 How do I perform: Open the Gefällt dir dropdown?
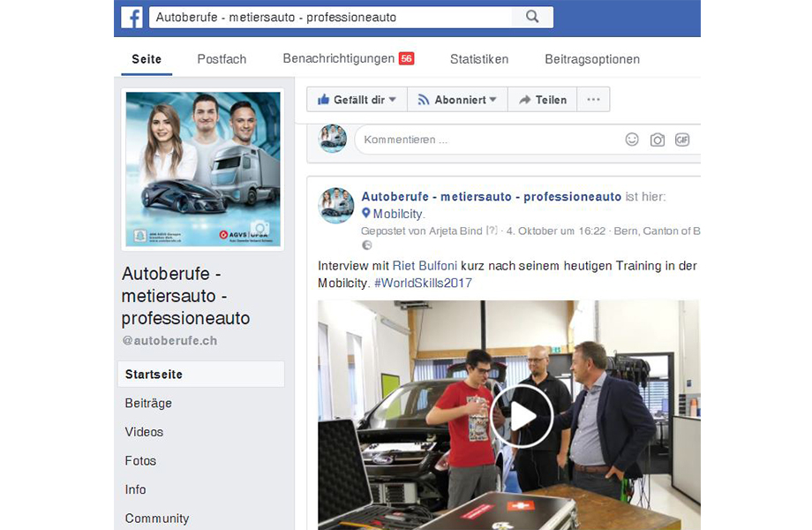click(x=357, y=100)
